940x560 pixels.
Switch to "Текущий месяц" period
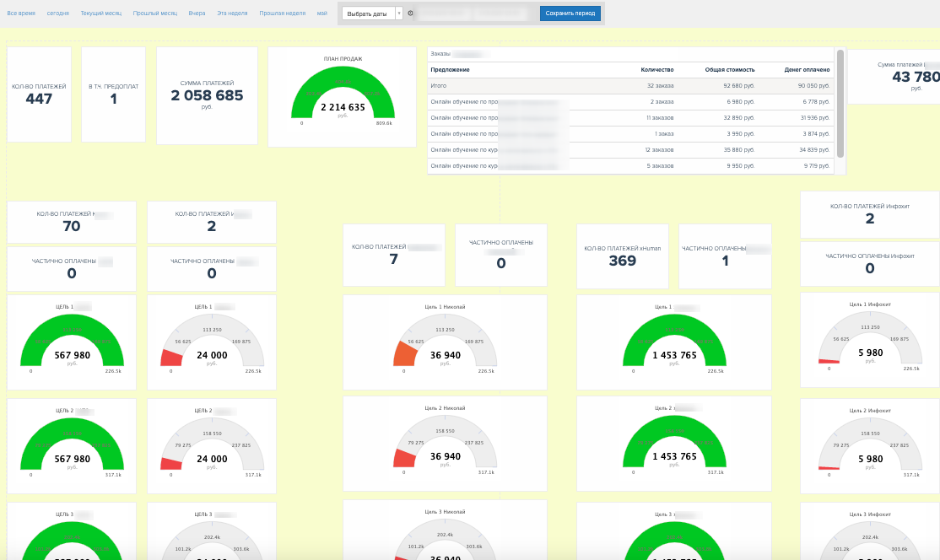click(x=100, y=13)
